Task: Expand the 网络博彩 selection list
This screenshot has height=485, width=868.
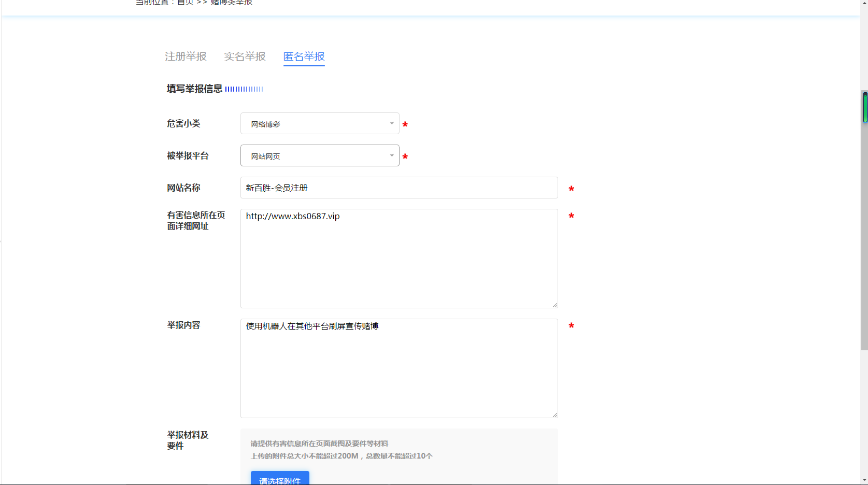Action: [x=320, y=123]
